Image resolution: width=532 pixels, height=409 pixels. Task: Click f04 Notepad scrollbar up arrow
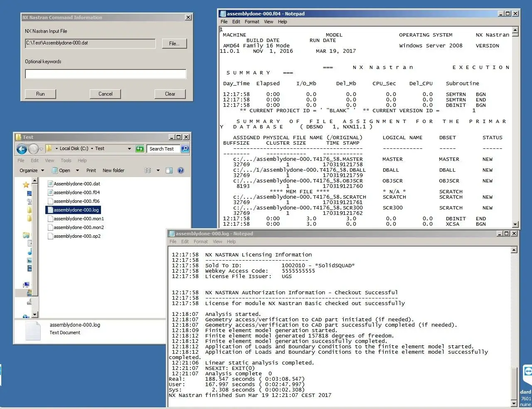pos(515,30)
